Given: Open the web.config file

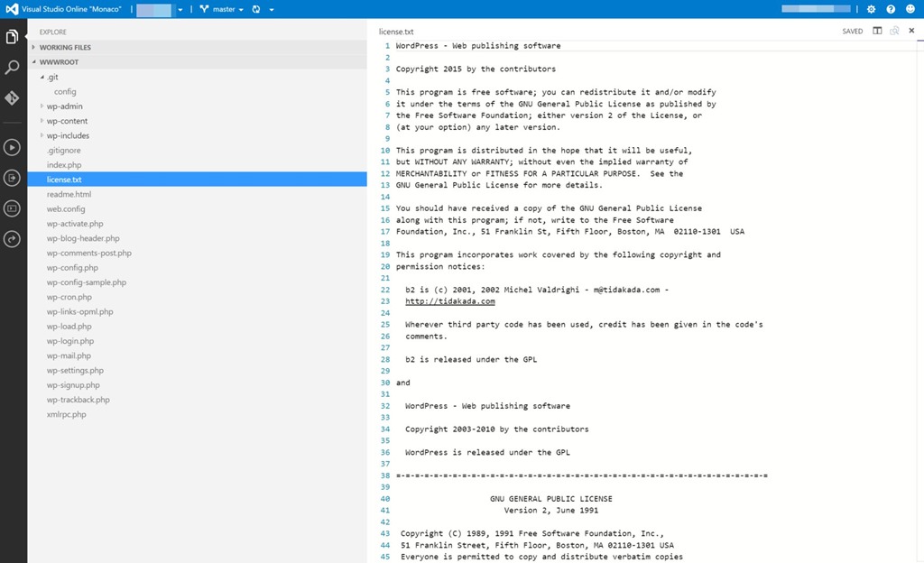Looking at the screenshot, I should (x=66, y=209).
